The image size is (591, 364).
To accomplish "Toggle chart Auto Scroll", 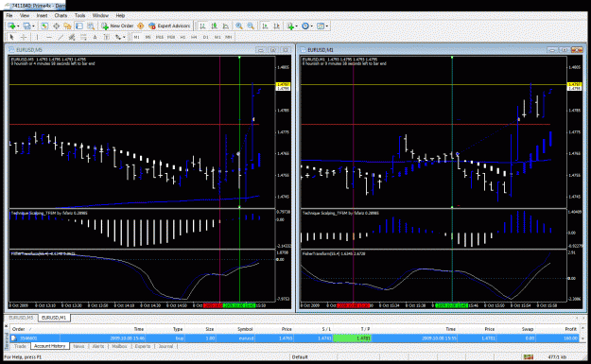I will [x=265, y=26].
